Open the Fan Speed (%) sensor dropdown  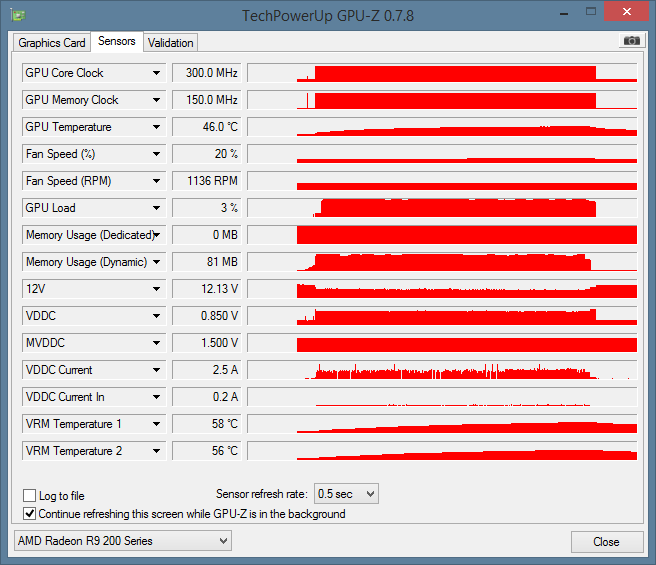156,154
